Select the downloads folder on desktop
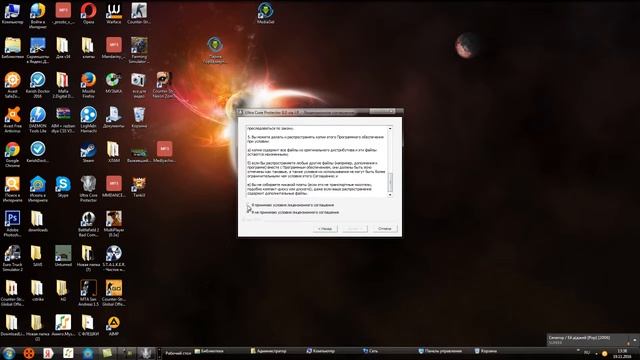Viewport: 640px width, 360px height. point(38,222)
